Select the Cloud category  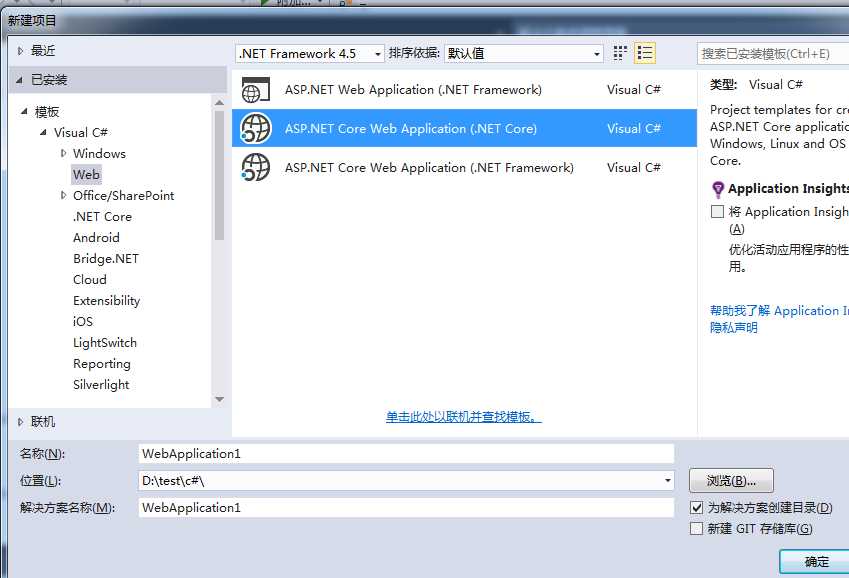pyautogui.click(x=89, y=280)
